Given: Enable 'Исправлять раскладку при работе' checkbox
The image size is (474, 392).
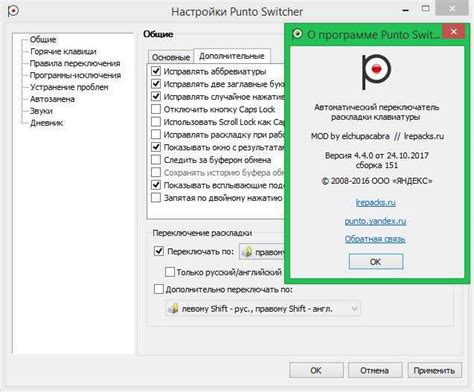Looking at the screenshot, I should click(156, 134).
